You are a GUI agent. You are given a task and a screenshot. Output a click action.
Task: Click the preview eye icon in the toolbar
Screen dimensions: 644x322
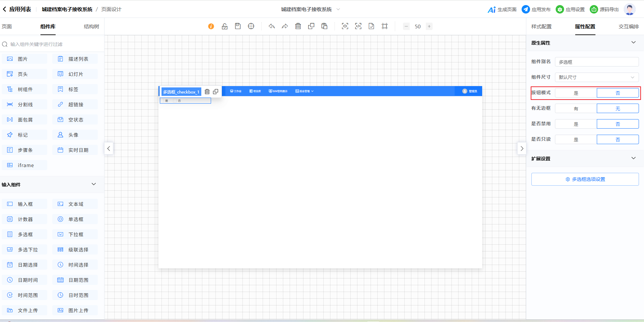(x=345, y=26)
